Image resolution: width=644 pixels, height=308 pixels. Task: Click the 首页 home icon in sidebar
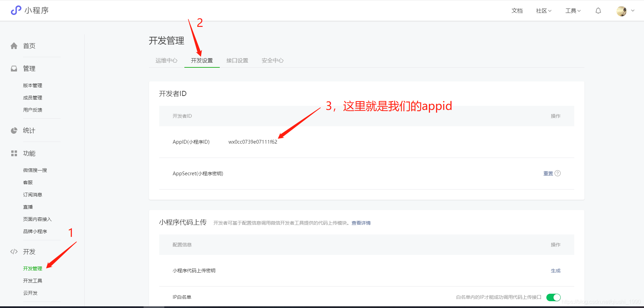(x=14, y=46)
